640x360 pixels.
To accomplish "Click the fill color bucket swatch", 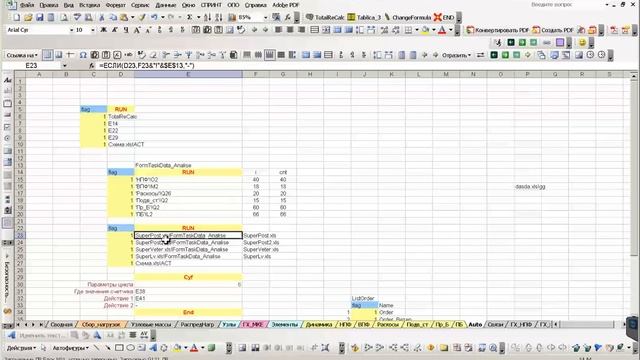I will pyautogui.click(x=425, y=30).
